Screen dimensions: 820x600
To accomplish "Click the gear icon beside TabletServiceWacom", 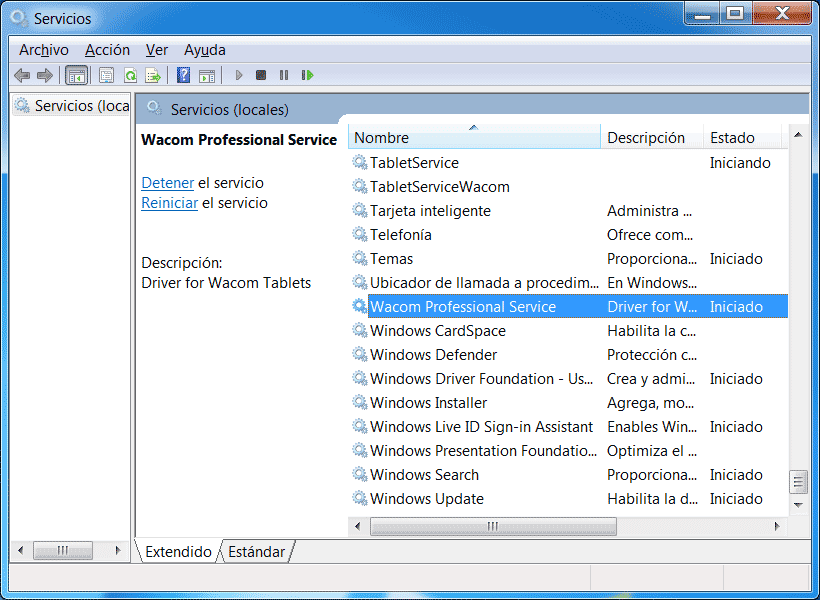I will (359, 187).
